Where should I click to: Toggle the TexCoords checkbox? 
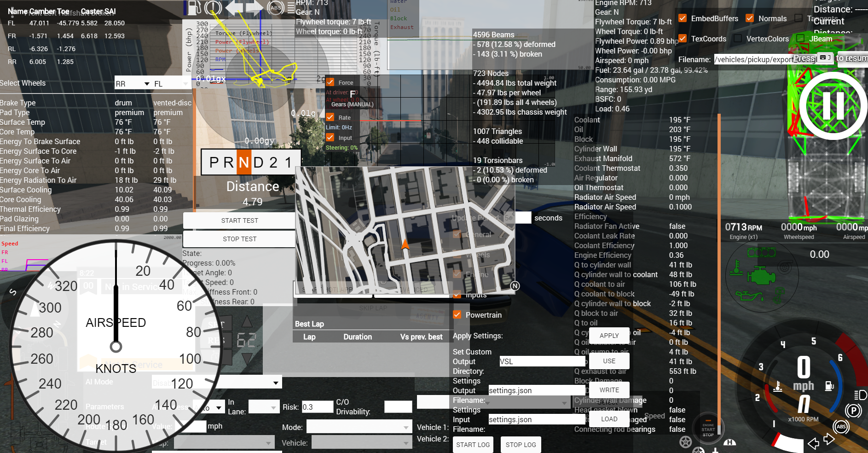point(683,39)
